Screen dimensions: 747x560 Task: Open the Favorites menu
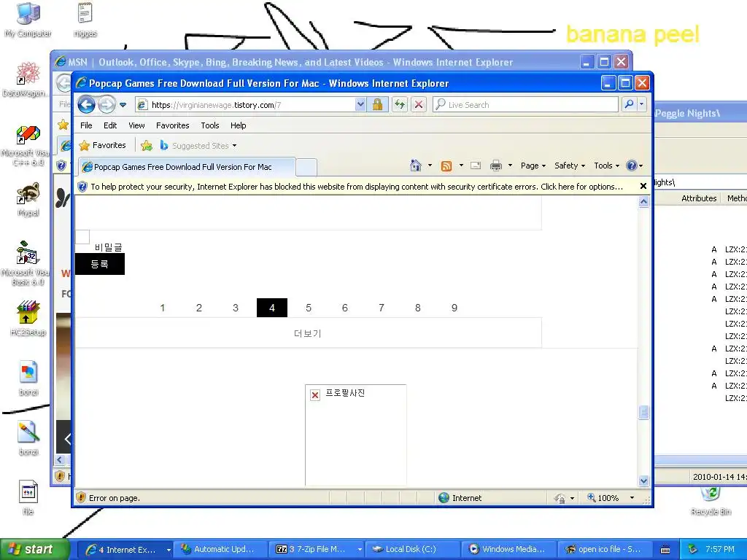(x=172, y=125)
